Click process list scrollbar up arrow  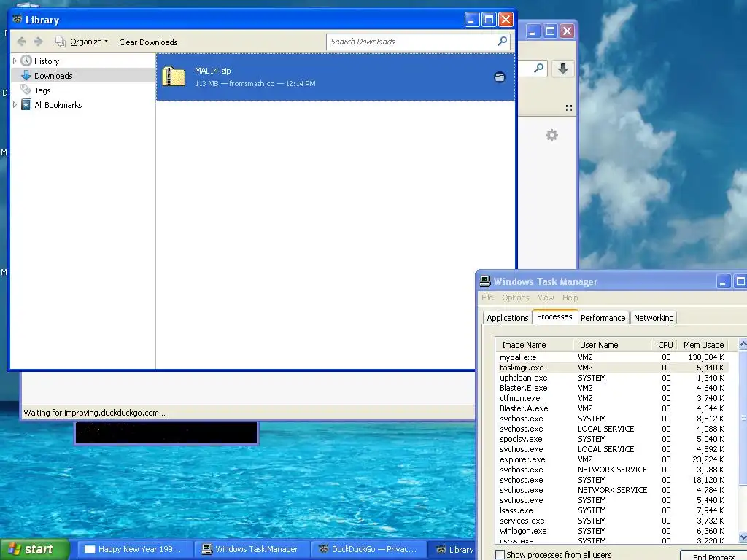click(743, 344)
